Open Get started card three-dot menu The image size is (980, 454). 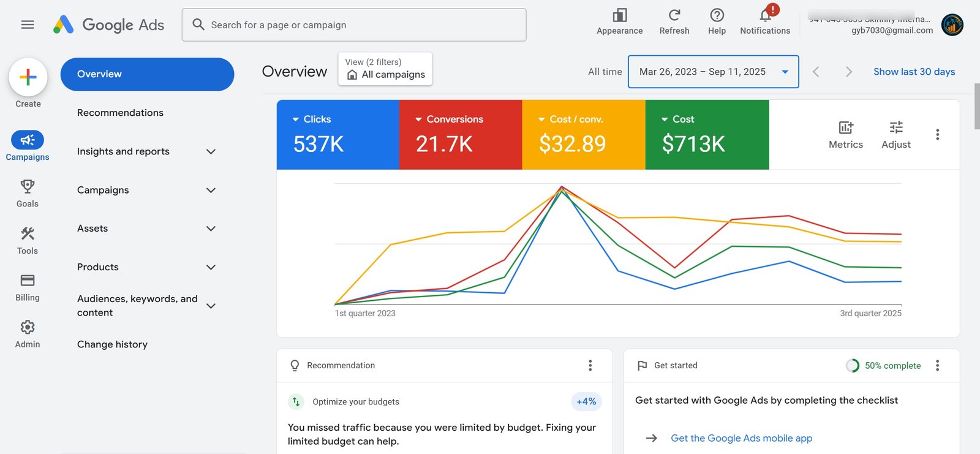[937, 365]
